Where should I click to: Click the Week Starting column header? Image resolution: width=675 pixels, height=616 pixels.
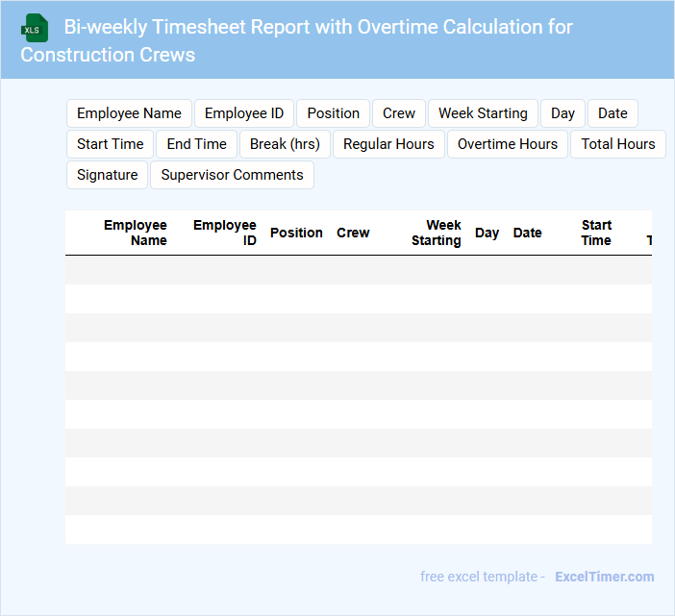tap(437, 233)
